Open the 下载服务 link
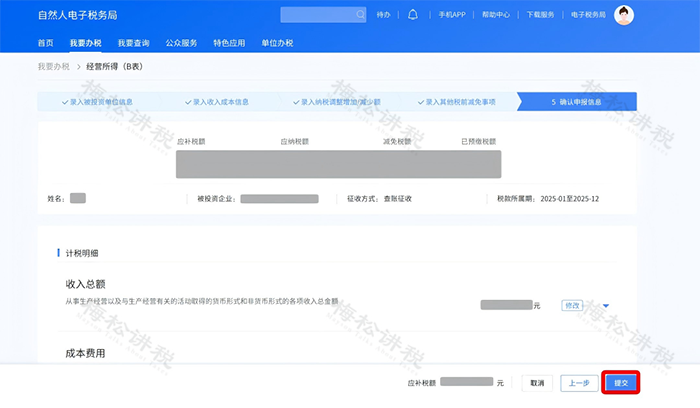The image size is (700, 408). 540,16
